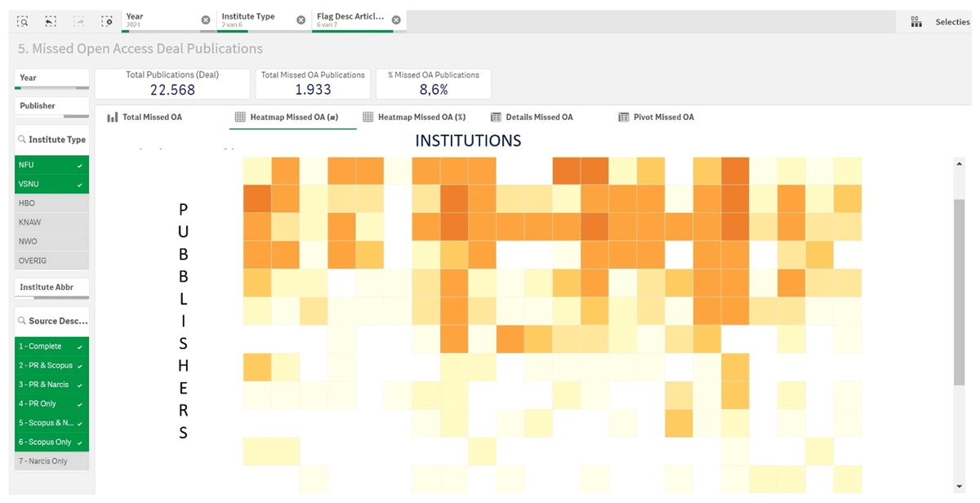Remove the Flag Desc Article selection
This screenshot has width=980, height=503.
pos(396,20)
